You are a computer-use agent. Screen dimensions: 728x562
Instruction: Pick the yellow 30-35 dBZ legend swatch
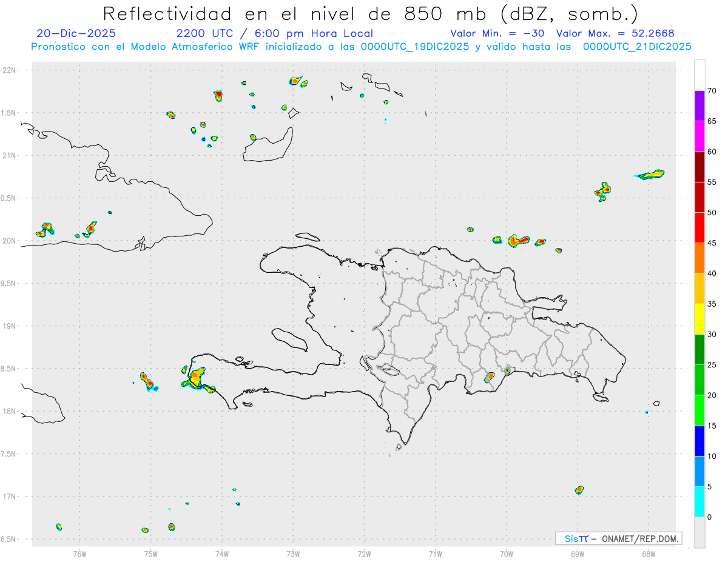click(x=699, y=319)
